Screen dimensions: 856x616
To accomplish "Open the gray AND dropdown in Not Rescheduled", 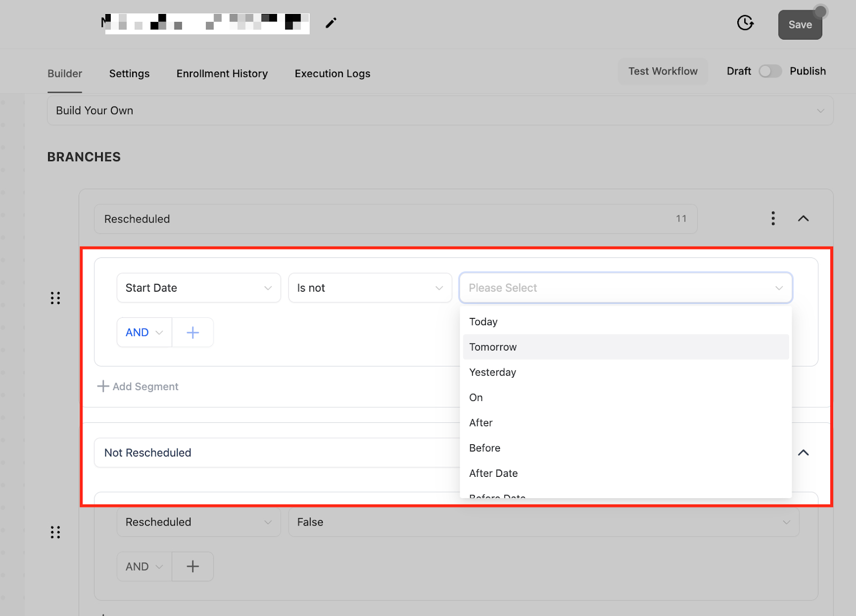I will click(x=144, y=566).
